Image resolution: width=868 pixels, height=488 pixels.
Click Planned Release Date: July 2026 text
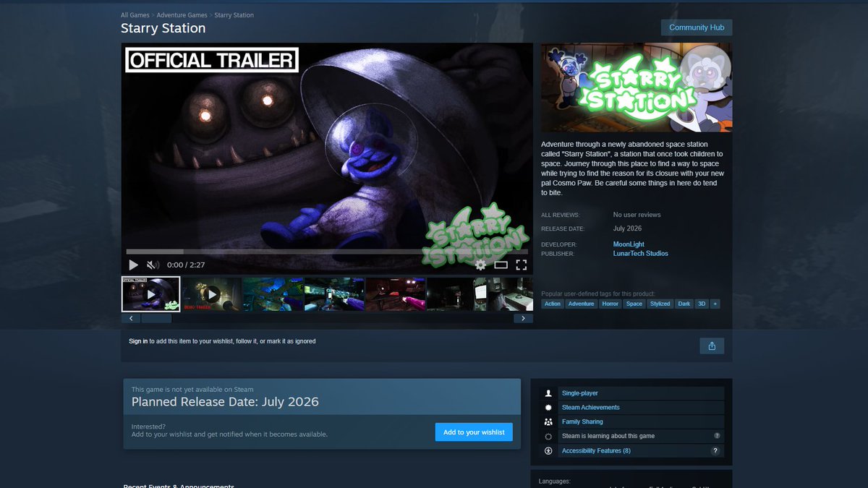pos(225,402)
